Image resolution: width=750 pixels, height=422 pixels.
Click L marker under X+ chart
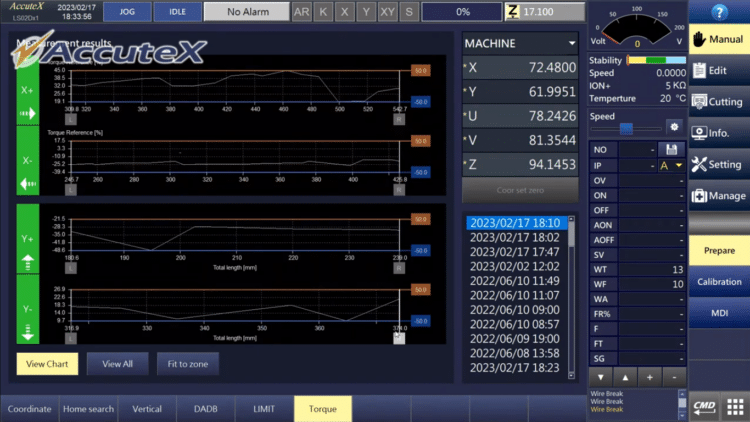pyautogui.click(x=70, y=120)
